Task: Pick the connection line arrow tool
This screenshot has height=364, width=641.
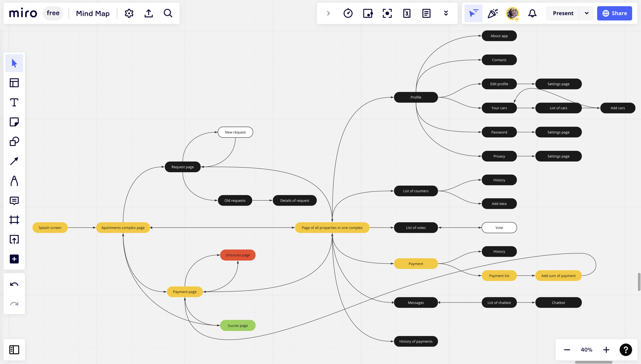Action: pos(14,161)
